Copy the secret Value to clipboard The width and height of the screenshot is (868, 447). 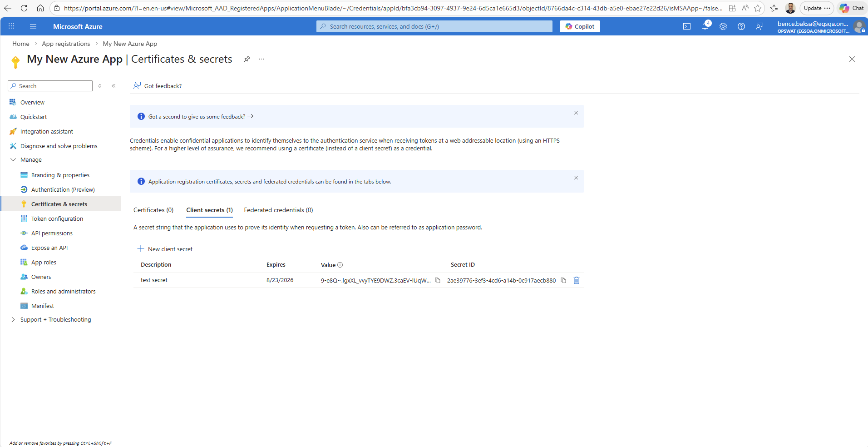438,280
